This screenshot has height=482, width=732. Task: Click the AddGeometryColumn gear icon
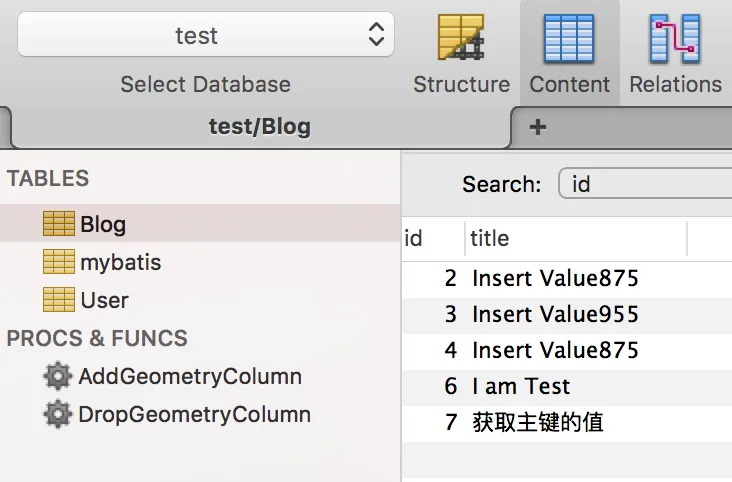click(x=58, y=376)
